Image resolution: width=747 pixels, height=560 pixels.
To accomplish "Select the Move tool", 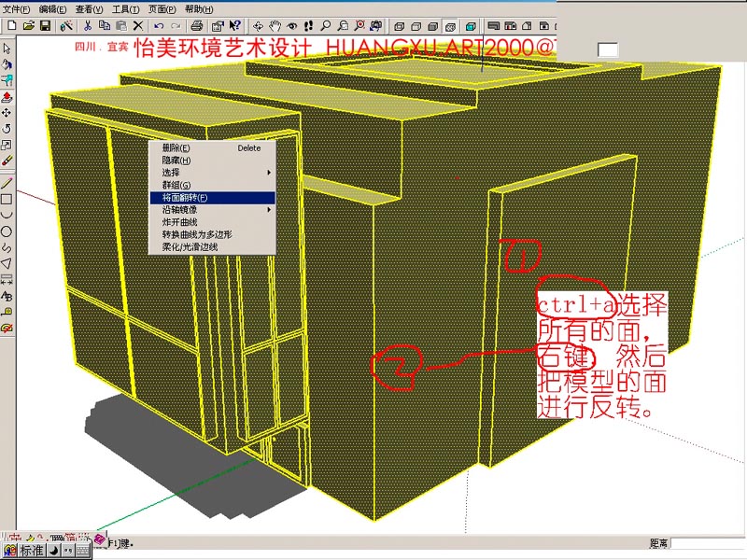I will tap(7, 113).
